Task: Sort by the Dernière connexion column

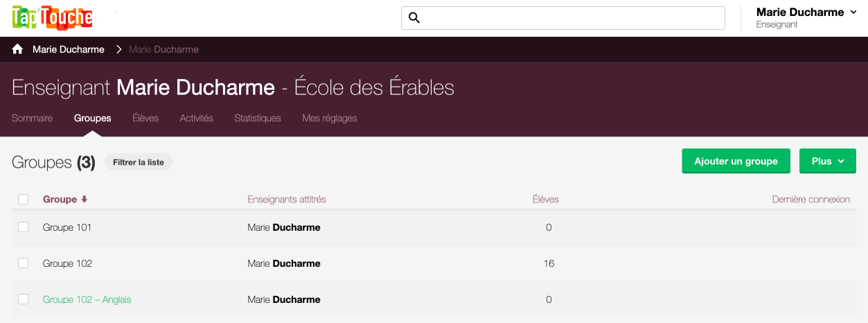Action: 811,200
